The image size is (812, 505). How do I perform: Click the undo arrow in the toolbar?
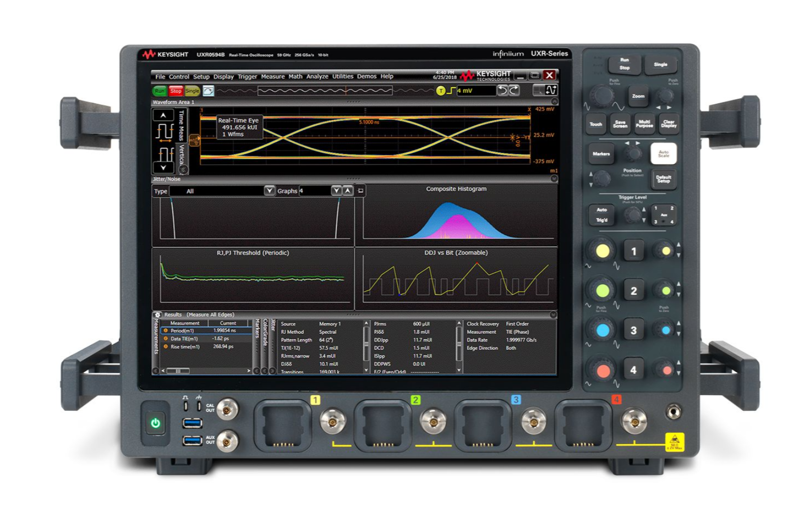(x=503, y=90)
